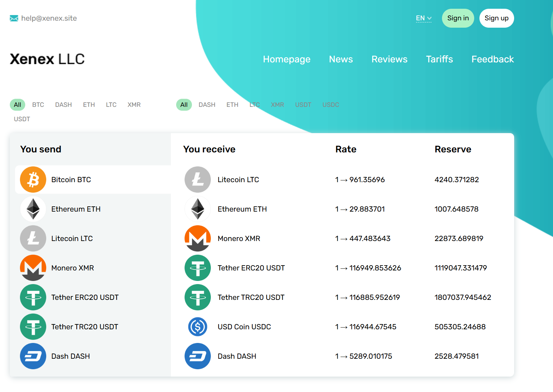Choose Monero XMR label in send list

(72, 268)
